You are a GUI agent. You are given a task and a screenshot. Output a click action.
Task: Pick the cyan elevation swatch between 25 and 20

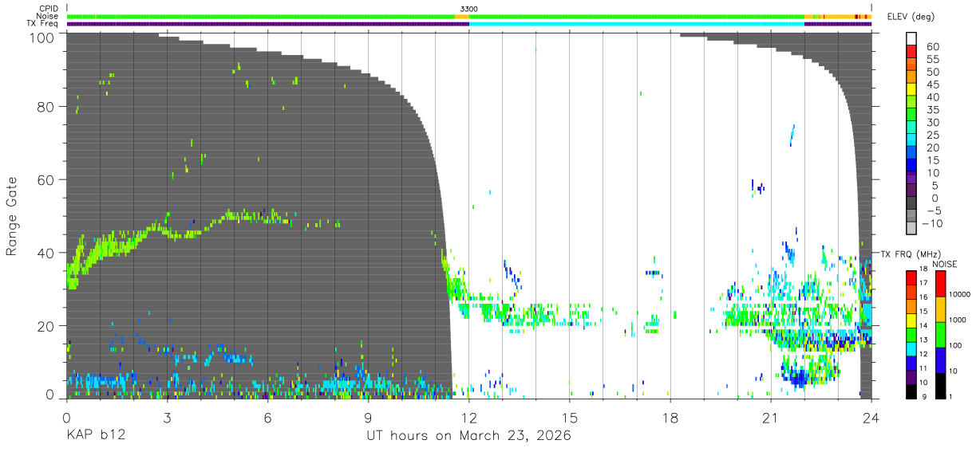[x=911, y=141]
